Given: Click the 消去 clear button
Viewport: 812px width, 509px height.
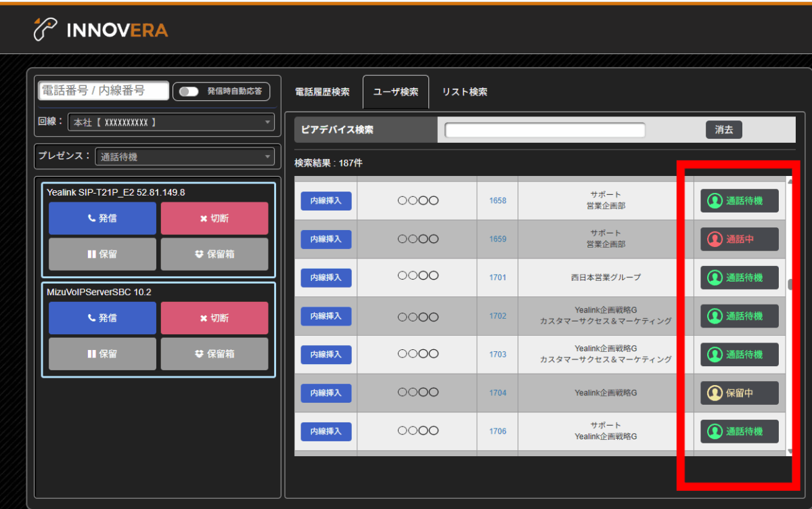Looking at the screenshot, I should pyautogui.click(x=724, y=129).
